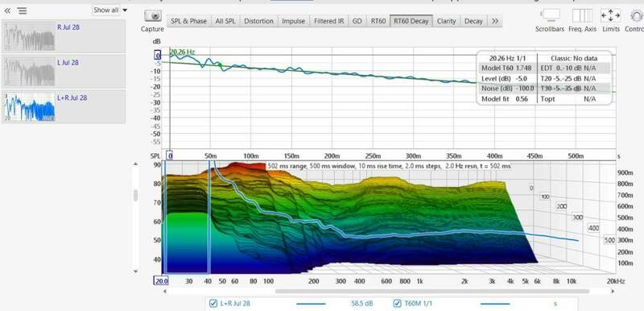644x311 pixels.
Task: Open the Freq. Axis icon
Action: tap(582, 15)
